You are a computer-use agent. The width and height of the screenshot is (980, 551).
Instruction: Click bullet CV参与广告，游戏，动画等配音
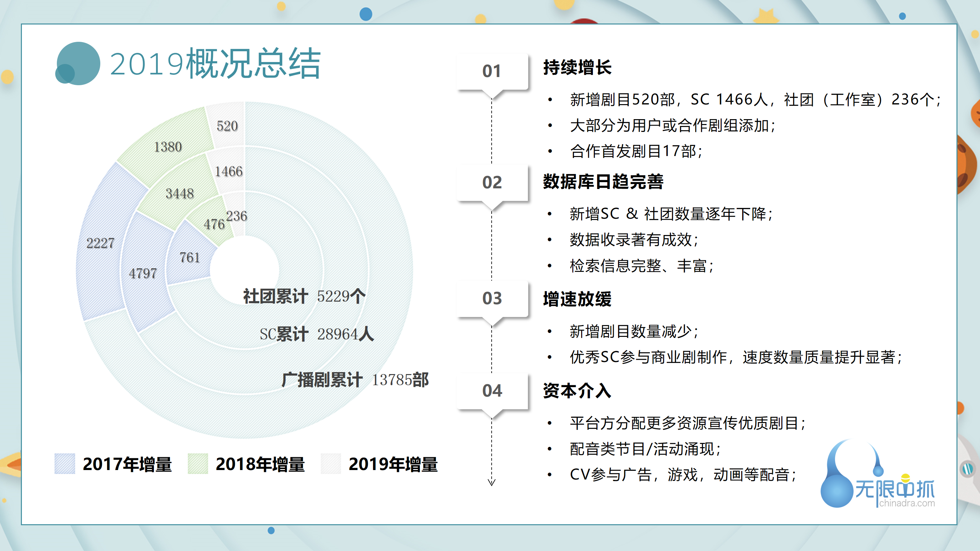coord(683,475)
